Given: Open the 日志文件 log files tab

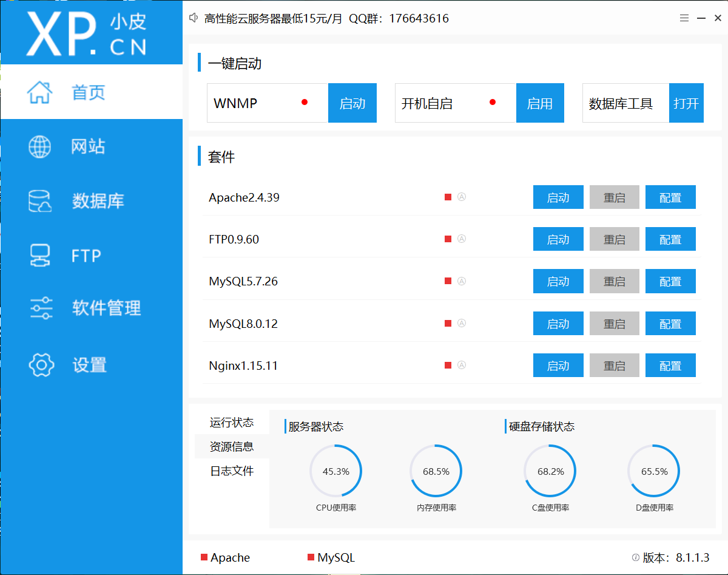Looking at the screenshot, I should pos(232,471).
